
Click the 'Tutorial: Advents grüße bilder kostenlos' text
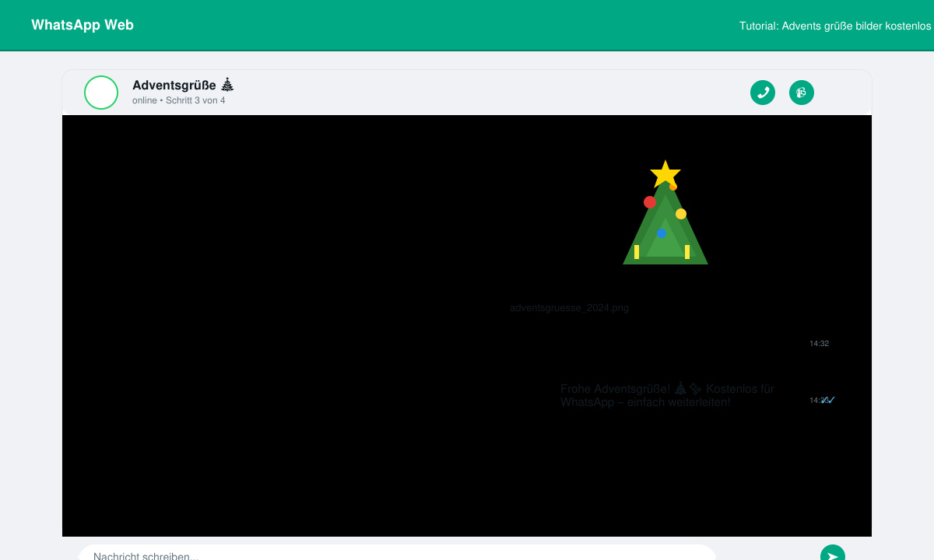click(835, 26)
